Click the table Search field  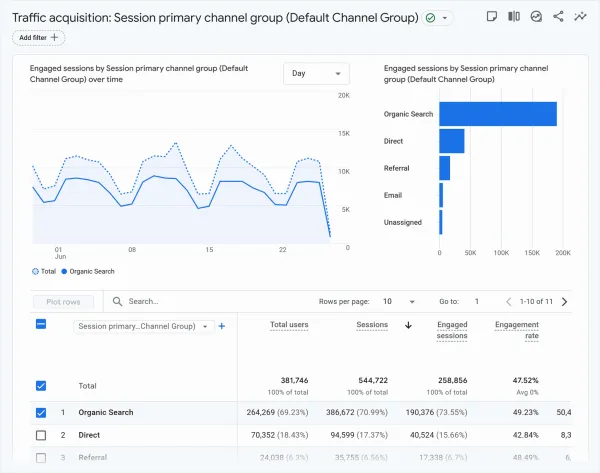click(180, 301)
